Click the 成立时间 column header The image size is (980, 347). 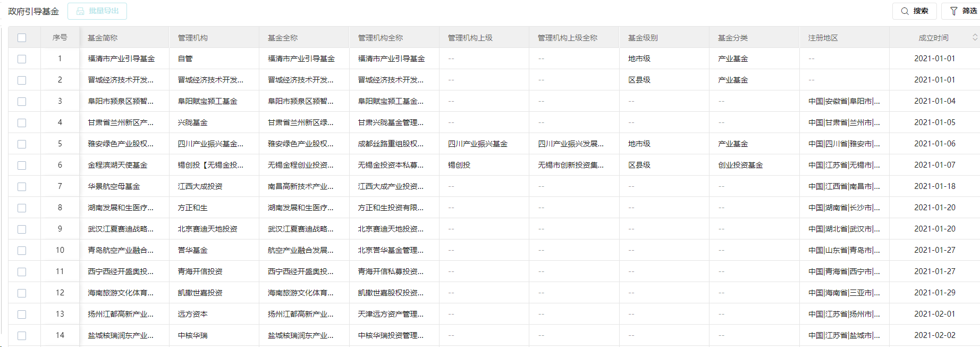click(x=933, y=38)
